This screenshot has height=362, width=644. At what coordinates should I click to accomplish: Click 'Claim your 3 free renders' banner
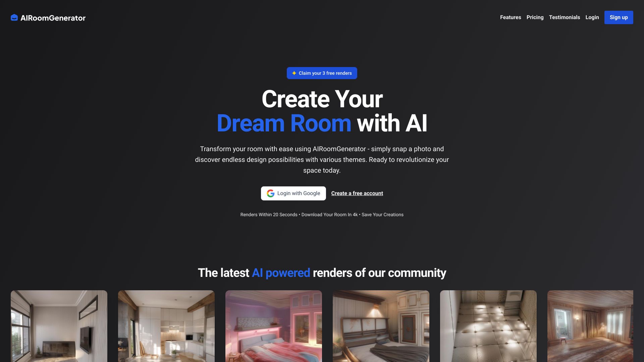322,73
